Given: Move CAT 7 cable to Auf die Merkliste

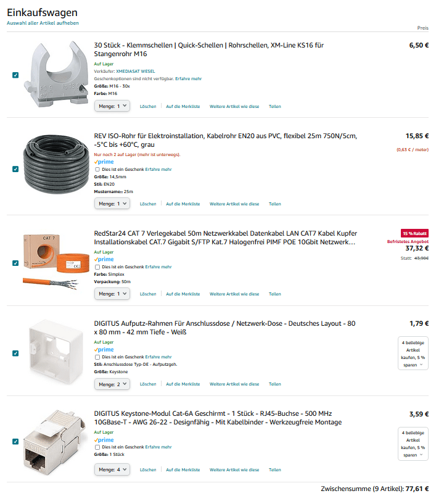Looking at the screenshot, I should click(x=183, y=294).
